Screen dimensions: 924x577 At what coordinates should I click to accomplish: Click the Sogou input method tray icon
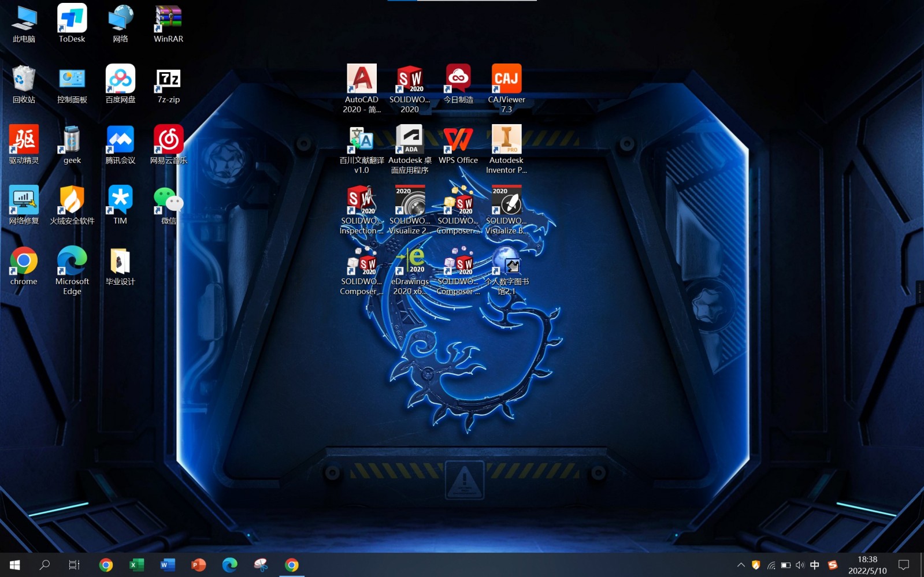pos(833,565)
